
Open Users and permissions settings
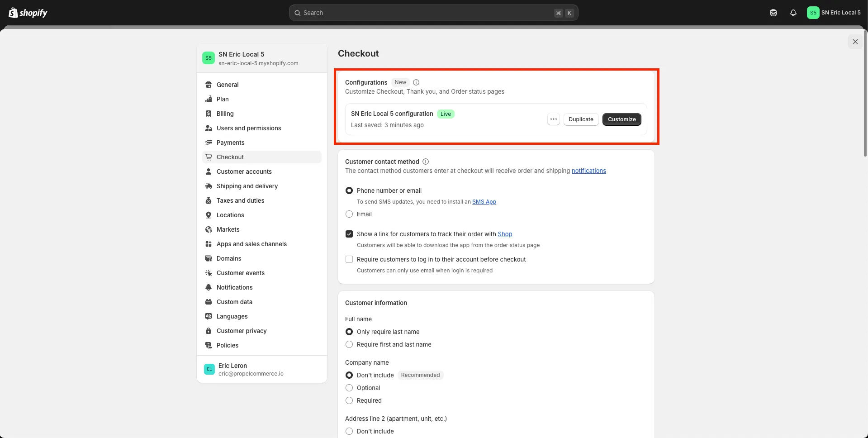[x=261, y=128]
